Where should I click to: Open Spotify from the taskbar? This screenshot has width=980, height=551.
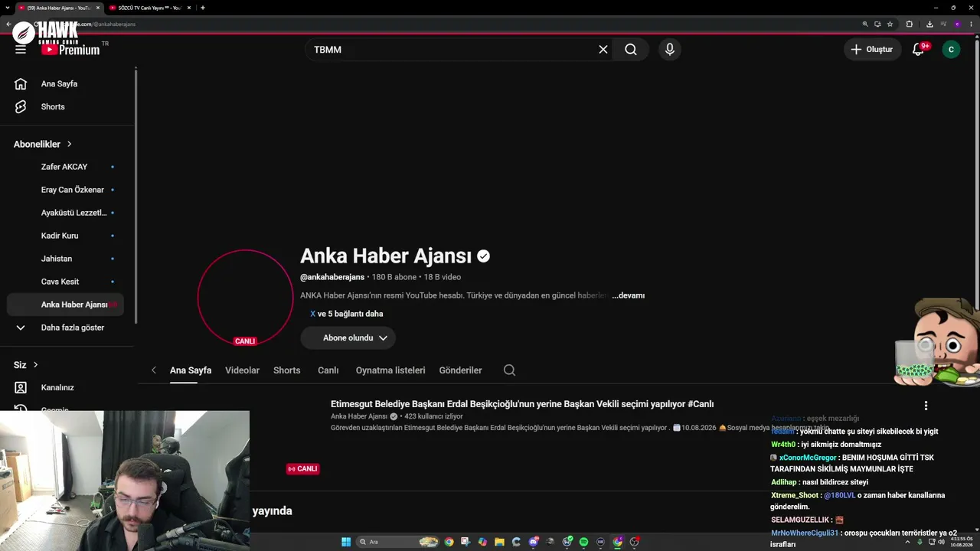pos(583,542)
